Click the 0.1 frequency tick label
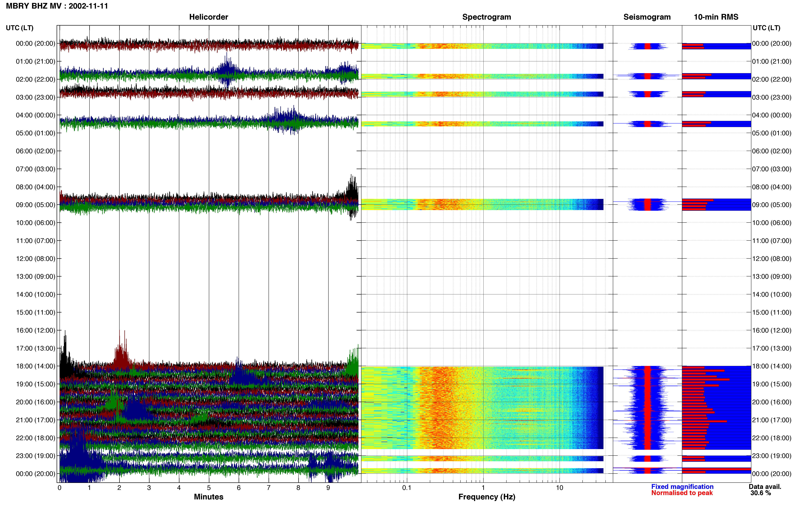Screen dimensions: 812x508 407,487
